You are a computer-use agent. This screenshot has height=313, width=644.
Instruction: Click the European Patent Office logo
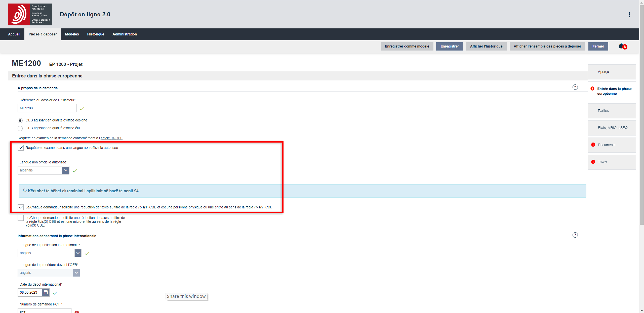point(30,14)
